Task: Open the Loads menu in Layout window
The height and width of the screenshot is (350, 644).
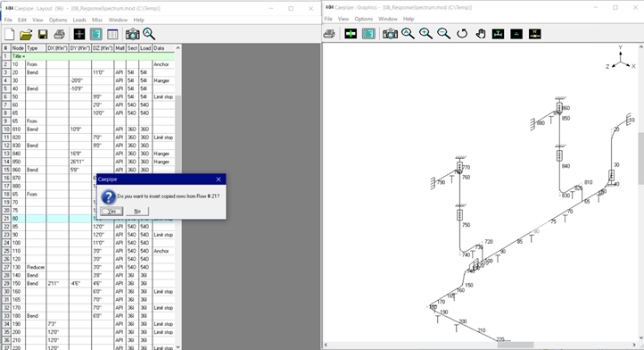Action: pos(79,20)
